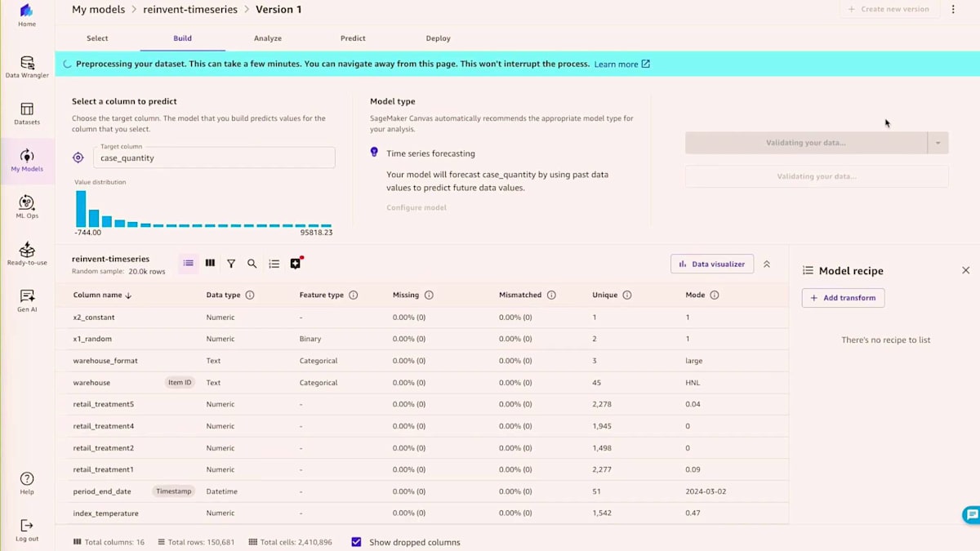Viewport: 980px width, 551px height.
Task: Click the HNL mode value
Action: [x=693, y=382]
